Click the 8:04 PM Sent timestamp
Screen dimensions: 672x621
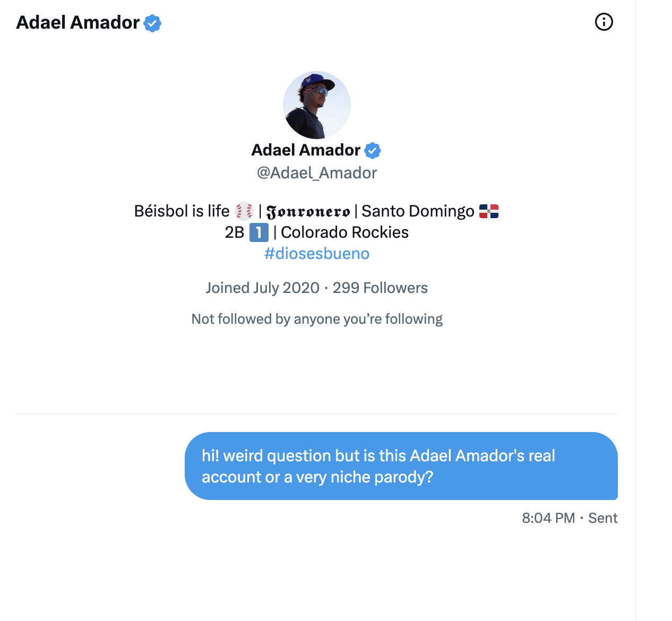pos(570,518)
